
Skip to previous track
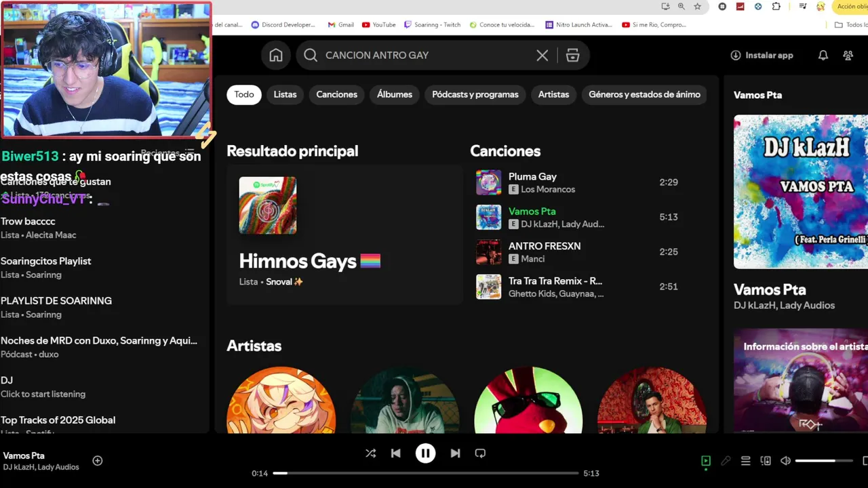click(x=396, y=453)
